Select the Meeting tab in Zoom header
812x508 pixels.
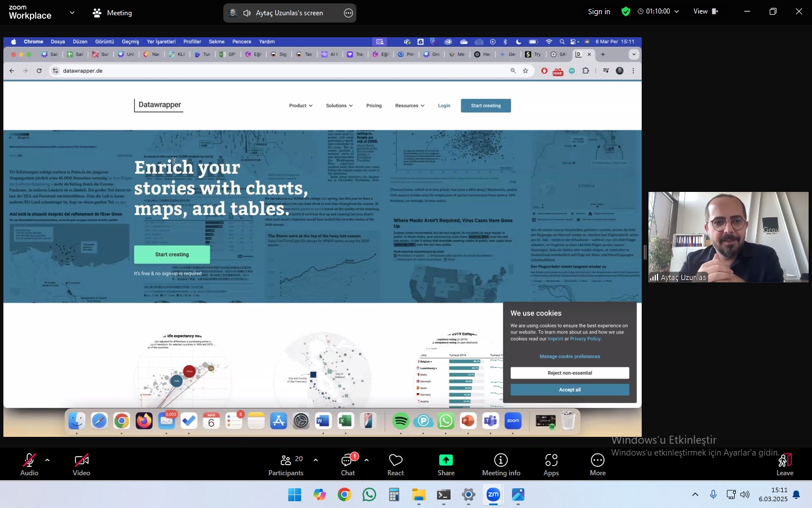coord(112,12)
